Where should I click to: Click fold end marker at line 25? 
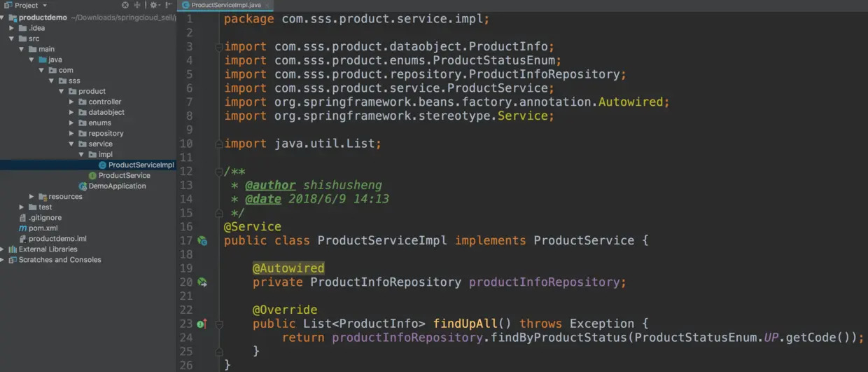pyautogui.click(x=219, y=352)
